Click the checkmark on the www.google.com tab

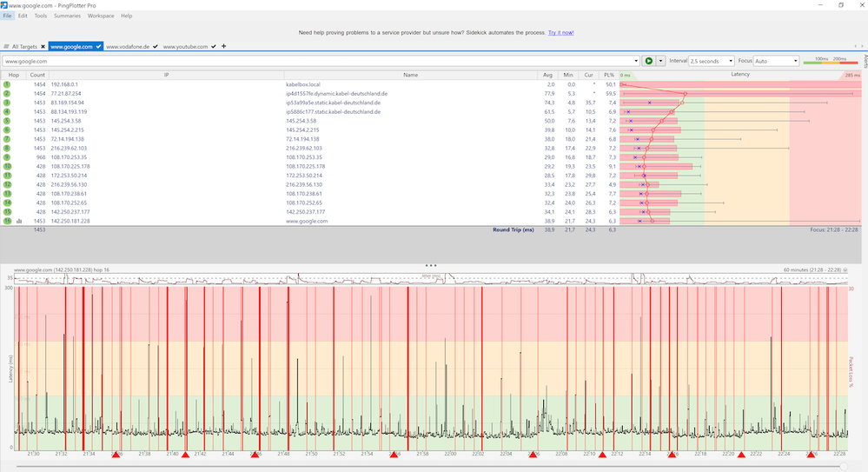(98, 47)
